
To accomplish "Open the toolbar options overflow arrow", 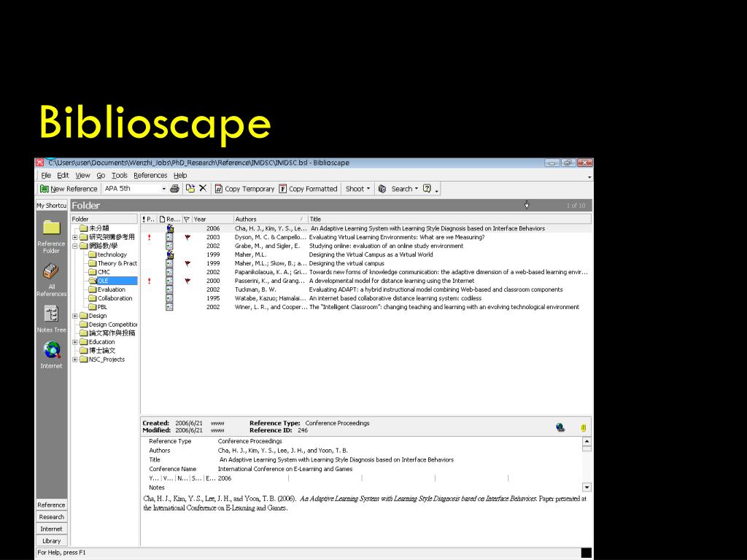I will click(437, 191).
